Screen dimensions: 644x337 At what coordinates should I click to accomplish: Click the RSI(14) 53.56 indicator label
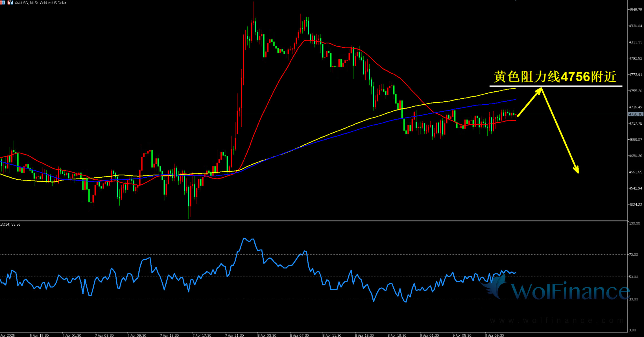(11, 224)
